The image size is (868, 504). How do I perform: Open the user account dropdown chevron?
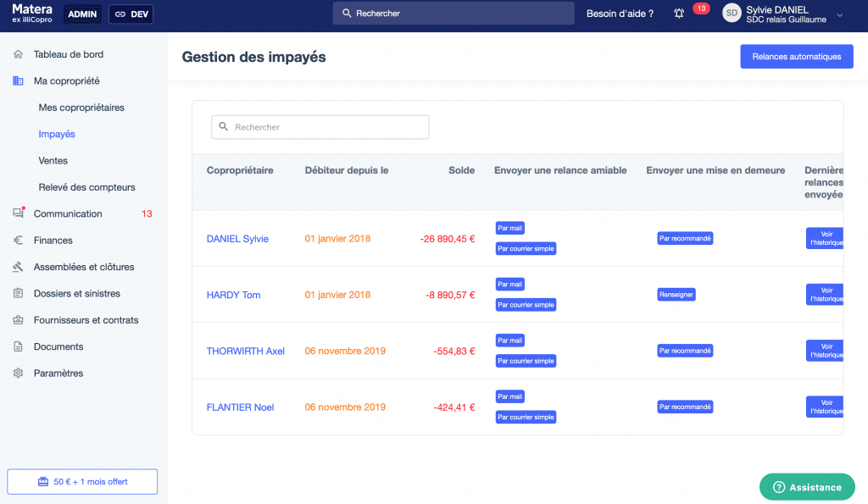coord(840,14)
